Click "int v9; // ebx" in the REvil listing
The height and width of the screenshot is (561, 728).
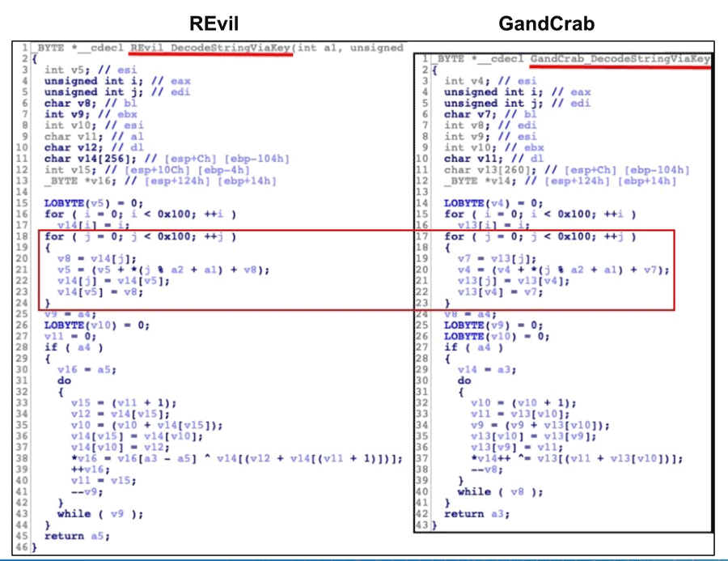(x=91, y=114)
